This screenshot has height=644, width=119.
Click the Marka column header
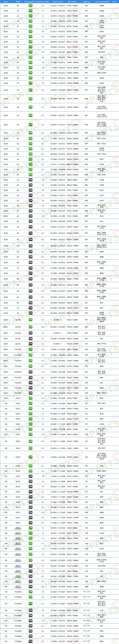point(6,2)
